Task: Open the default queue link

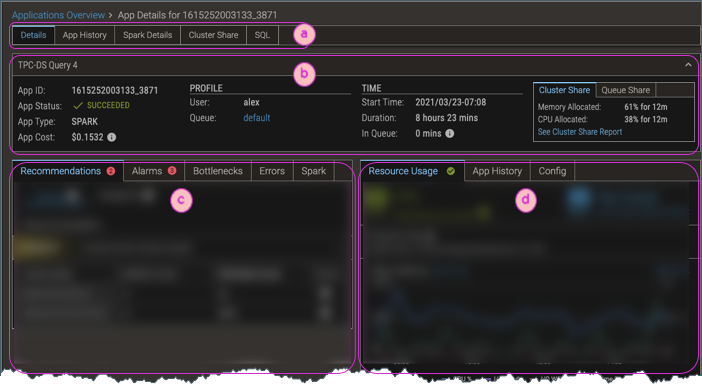Action: tap(257, 118)
